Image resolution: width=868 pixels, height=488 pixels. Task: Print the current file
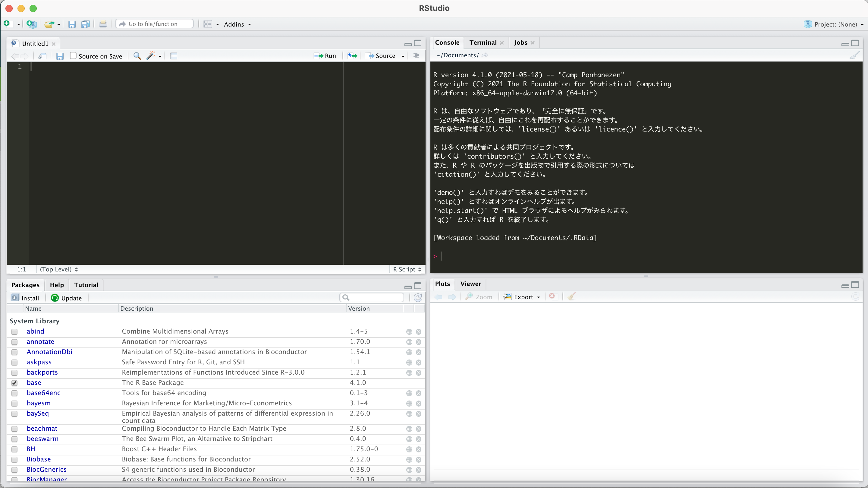tap(103, 24)
